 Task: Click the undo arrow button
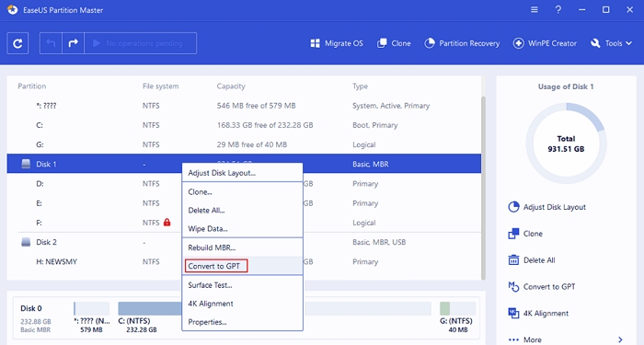[x=51, y=43]
